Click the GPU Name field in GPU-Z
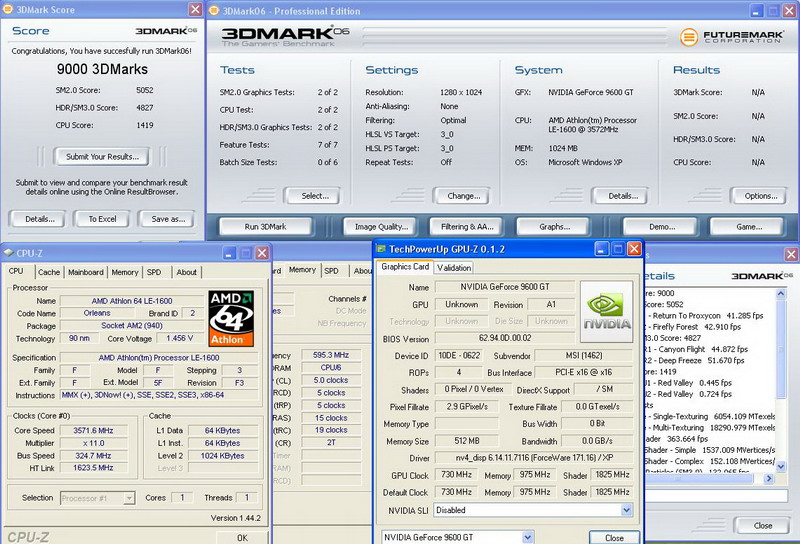 [x=504, y=287]
